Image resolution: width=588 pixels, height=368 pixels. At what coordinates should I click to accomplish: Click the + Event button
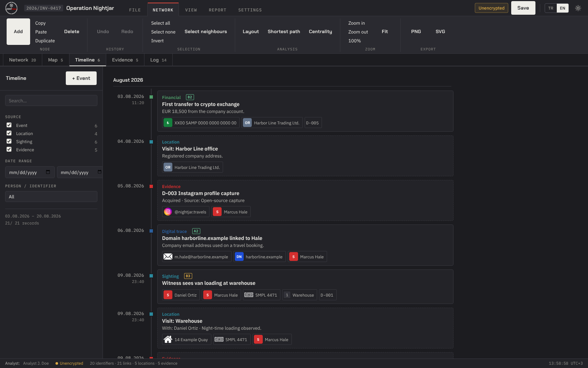(81, 78)
